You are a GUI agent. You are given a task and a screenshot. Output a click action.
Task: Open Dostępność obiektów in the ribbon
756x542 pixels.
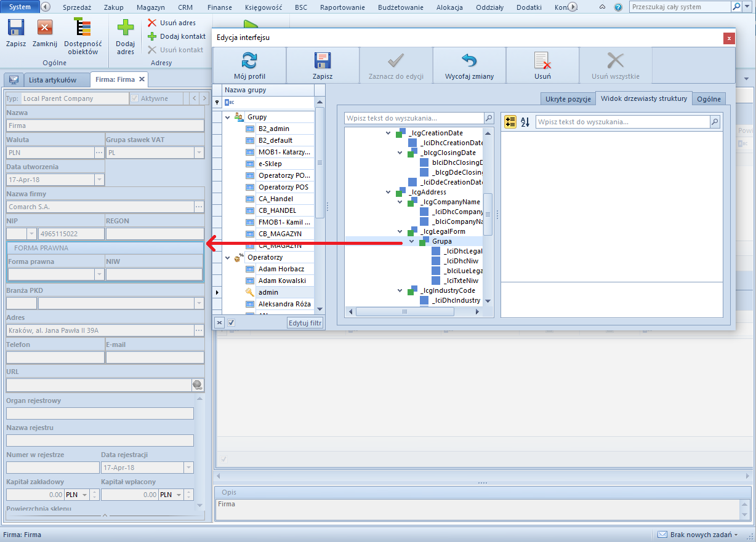click(x=83, y=37)
